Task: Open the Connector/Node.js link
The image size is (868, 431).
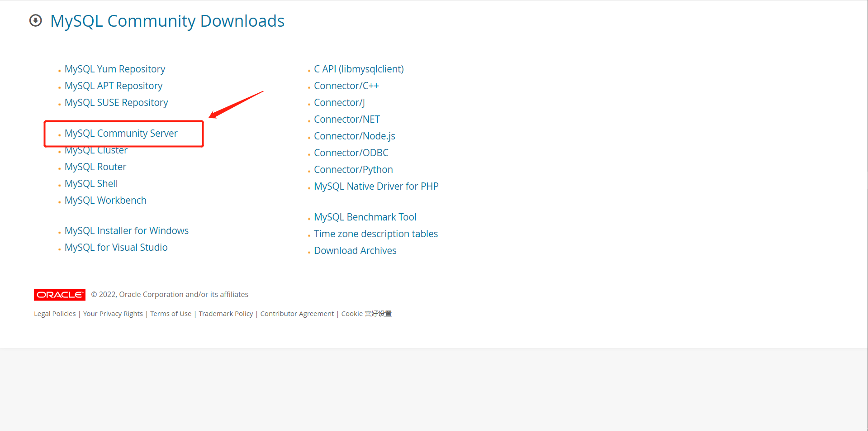Action: pos(355,136)
